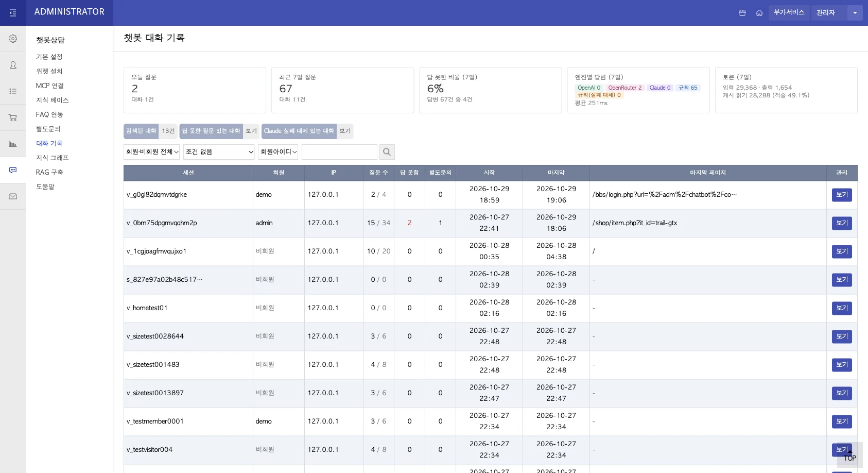Image resolution: width=868 pixels, height=473 pixels.
Task: Open the shopping cart icon in sidebar
Action: [x=13, y=117]
